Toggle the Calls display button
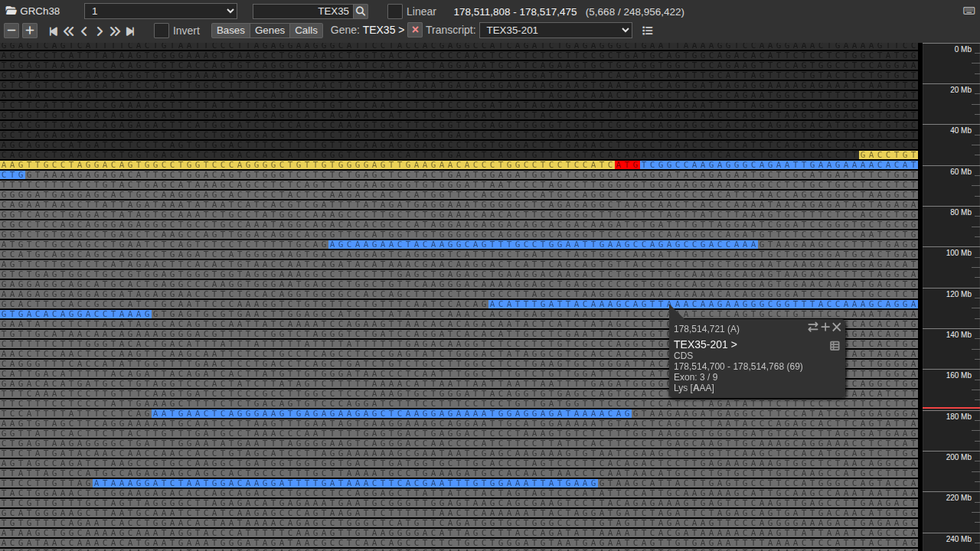The width and height of the screenshot is (980, 551). click(306, 31)
